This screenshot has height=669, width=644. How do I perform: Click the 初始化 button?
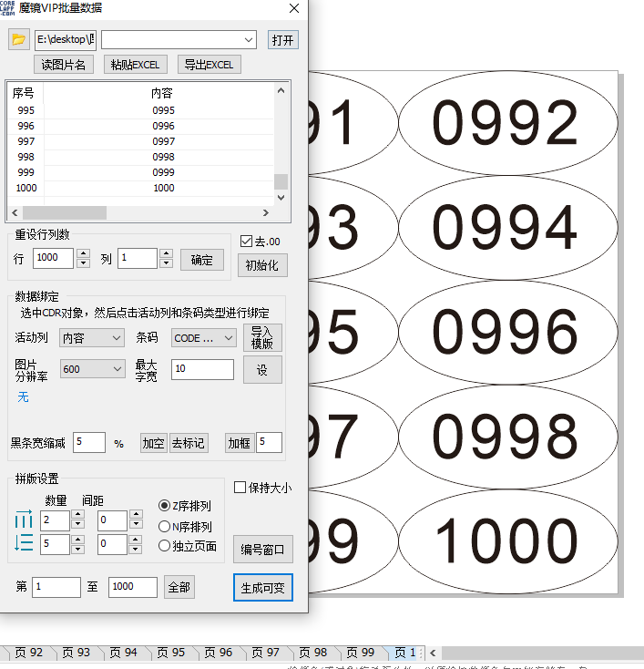[x=262, y=265]
